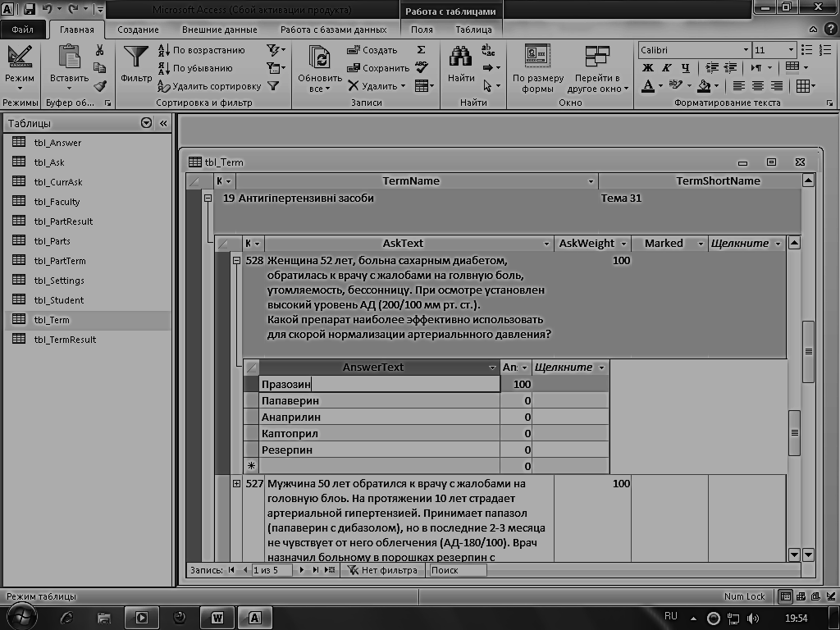Open Word from the taskbar
Viewport: 840px width, 630px height.
point(217,618)
